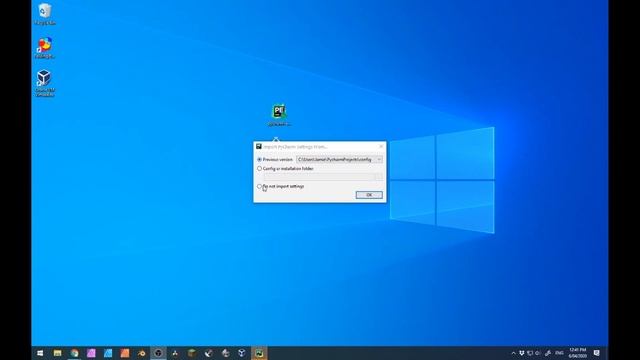Click the PyCharm installer icon on desktop

tap(279, 115)
